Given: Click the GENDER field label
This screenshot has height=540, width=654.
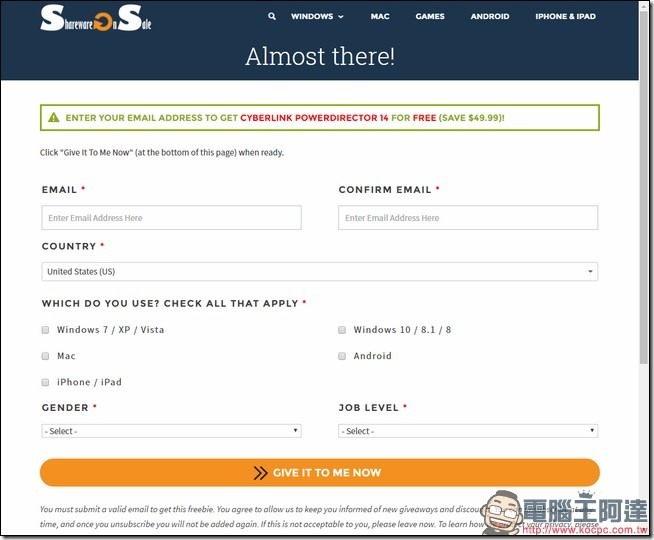Looking at the screenshot, I should (65, 408).
